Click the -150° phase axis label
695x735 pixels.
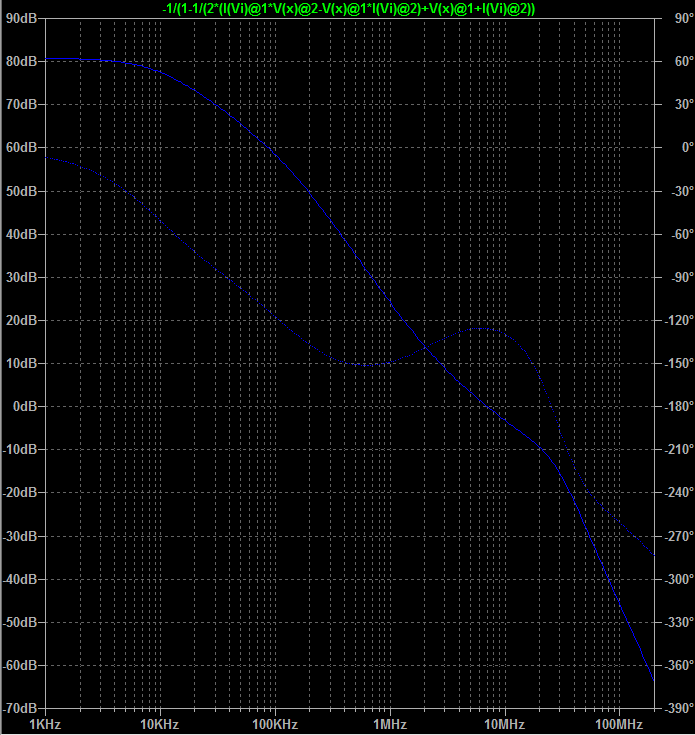(679, 363)
